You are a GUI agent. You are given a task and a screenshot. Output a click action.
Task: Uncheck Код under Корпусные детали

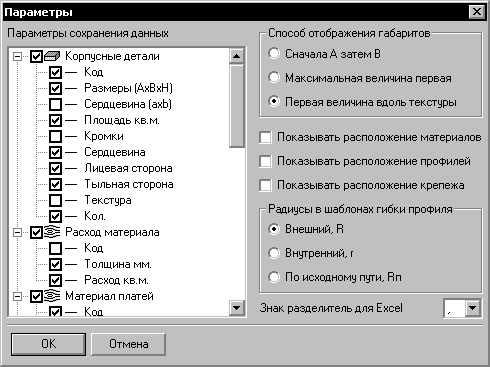[55, 72]
